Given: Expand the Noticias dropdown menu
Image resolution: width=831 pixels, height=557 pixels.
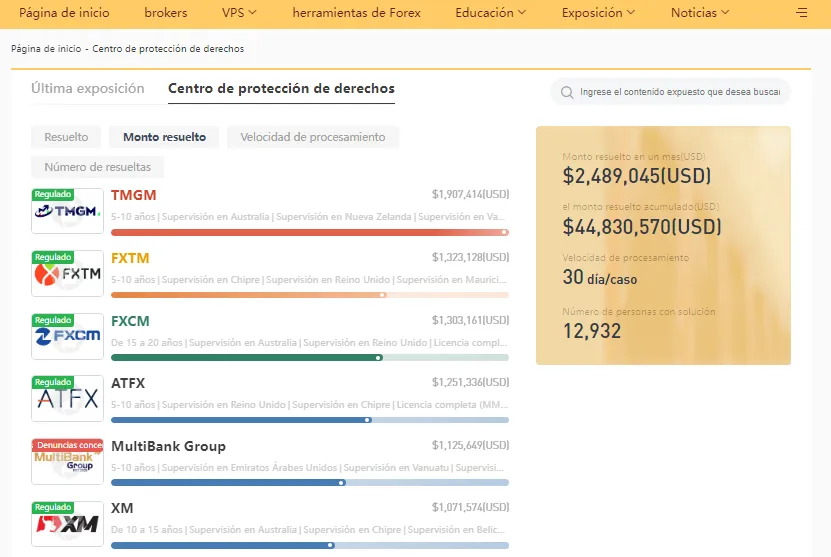Looking at the screenshot, I should (700, 13).
